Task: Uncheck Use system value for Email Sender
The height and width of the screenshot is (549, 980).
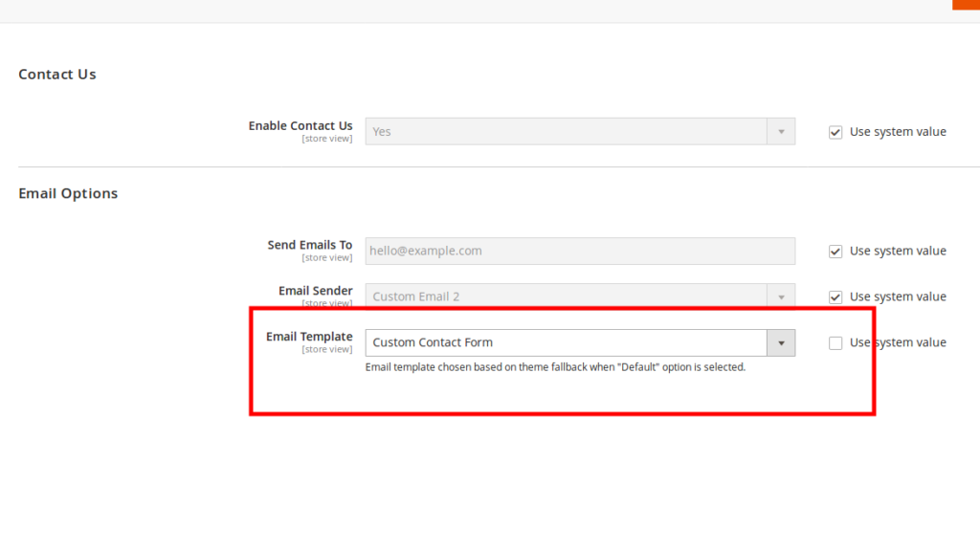Action: point(835,297)
